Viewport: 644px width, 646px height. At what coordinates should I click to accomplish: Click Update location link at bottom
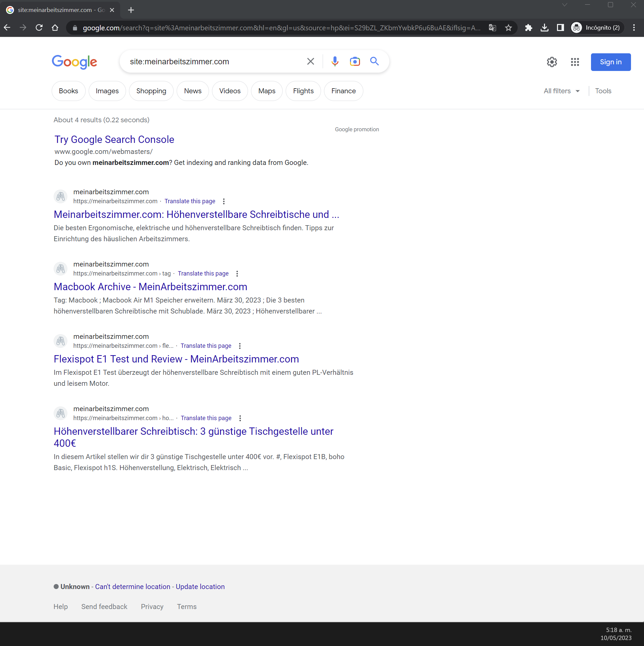[200, 586]
